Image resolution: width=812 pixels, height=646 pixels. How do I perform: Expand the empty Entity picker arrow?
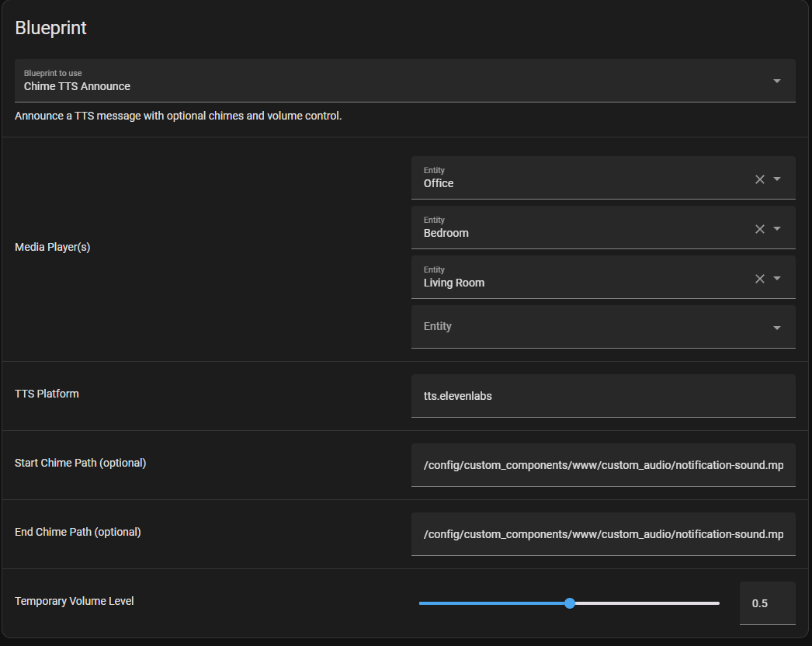pyautogui.click(x=777, y=328)
